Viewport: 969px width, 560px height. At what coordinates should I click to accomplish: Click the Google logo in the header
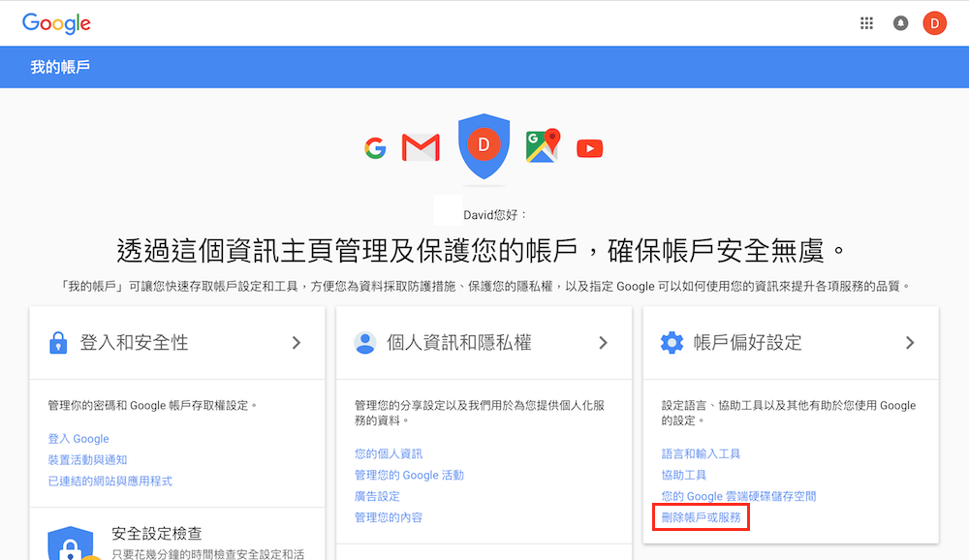tap(56, 23)
